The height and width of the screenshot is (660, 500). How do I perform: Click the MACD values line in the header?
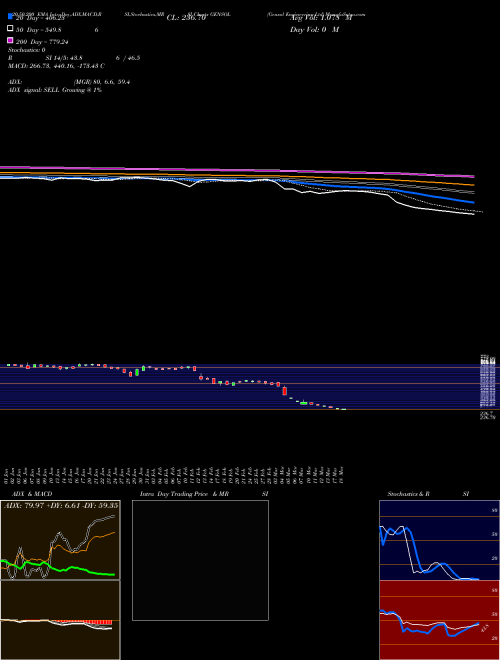point(56,66)
